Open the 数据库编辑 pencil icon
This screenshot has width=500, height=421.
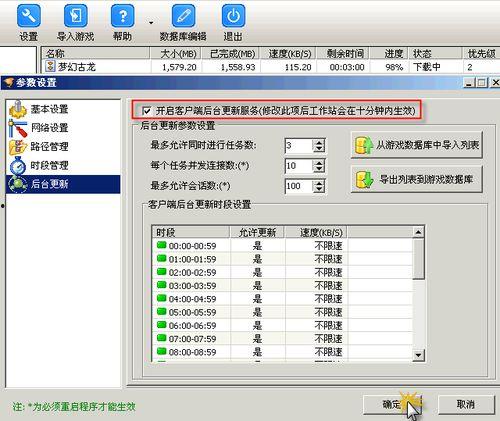tap(183, 15)
